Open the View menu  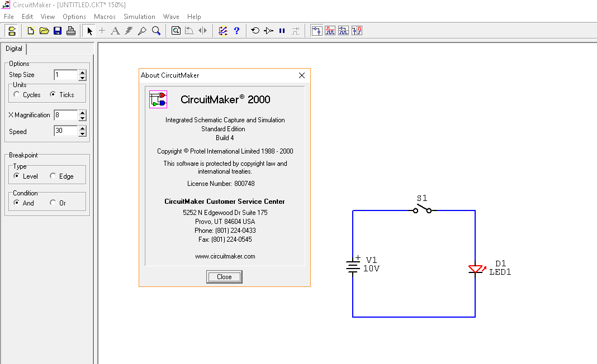(x=48, y=17)
